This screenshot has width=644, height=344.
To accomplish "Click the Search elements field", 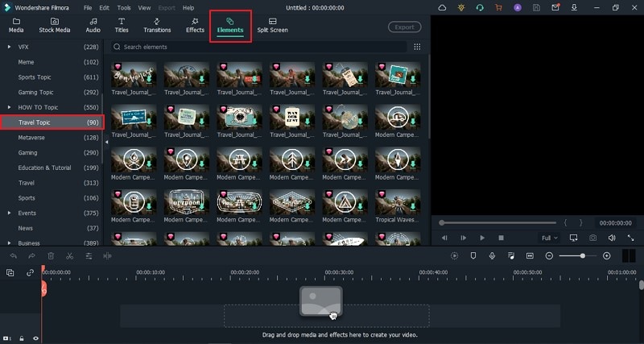I will tap(258, 47).
